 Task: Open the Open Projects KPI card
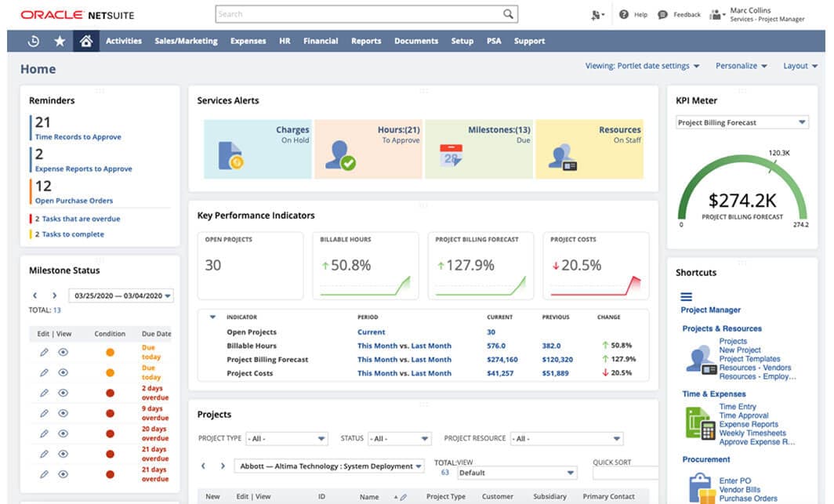pyautogui.click(x=251, y=266)
